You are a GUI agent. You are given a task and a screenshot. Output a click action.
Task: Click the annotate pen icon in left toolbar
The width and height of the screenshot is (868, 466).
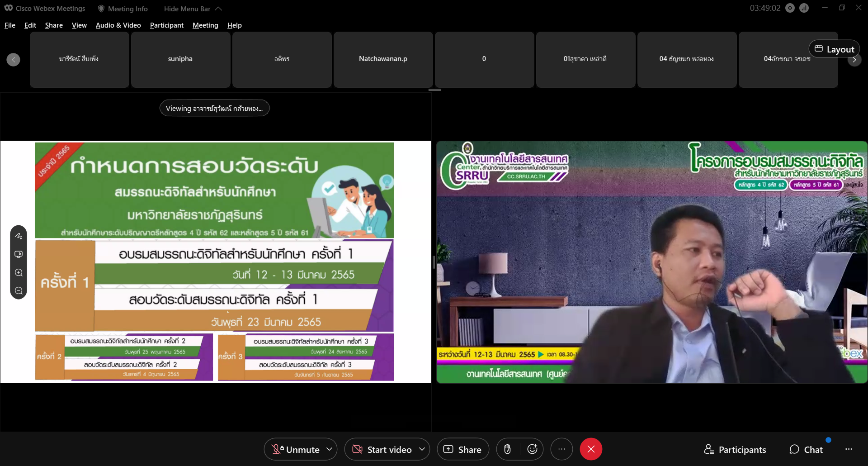click(x=19, y=236)
